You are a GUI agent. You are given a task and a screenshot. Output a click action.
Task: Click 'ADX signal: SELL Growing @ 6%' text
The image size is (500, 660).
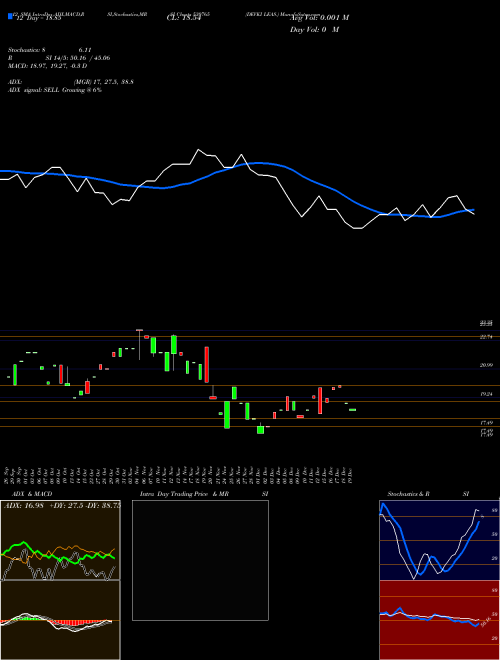[x=55, y=90]
